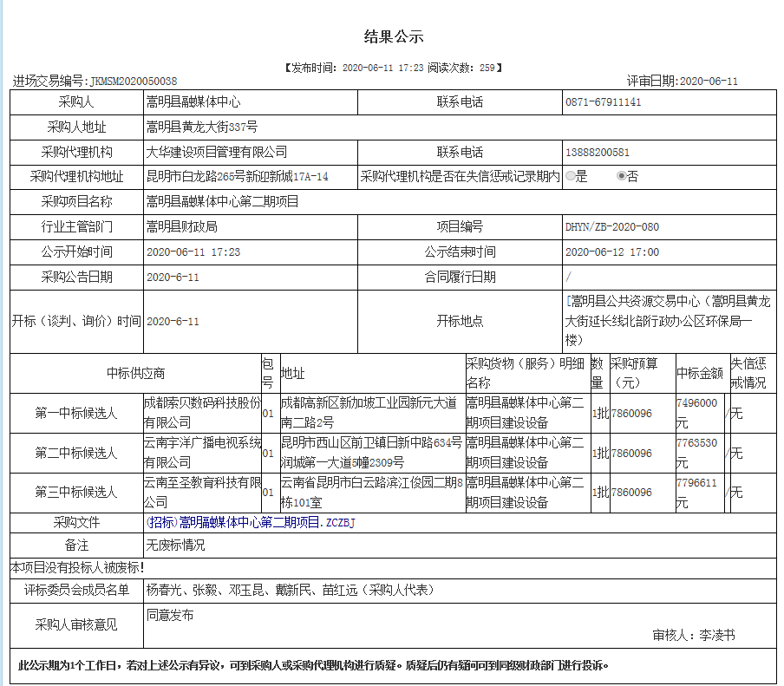The image size is (784, 686).
Task: Select the "否" radio button
Action: pyautogui.click(x=621, y=176)
